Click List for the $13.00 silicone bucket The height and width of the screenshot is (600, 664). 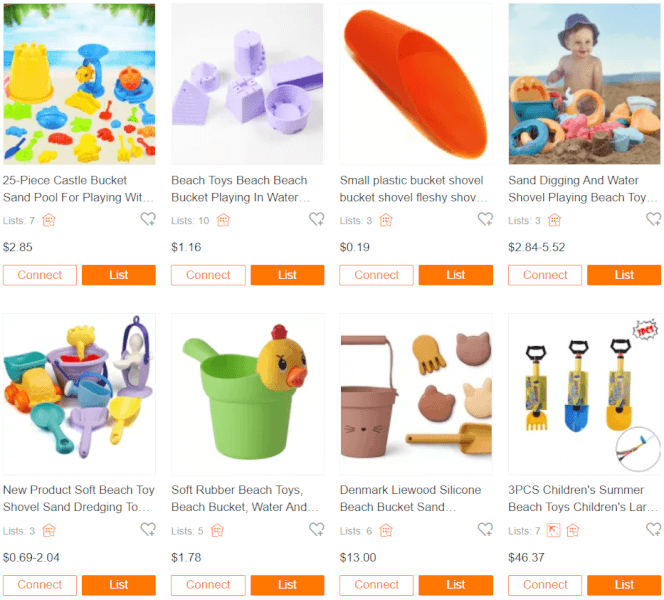pos(456,585)
